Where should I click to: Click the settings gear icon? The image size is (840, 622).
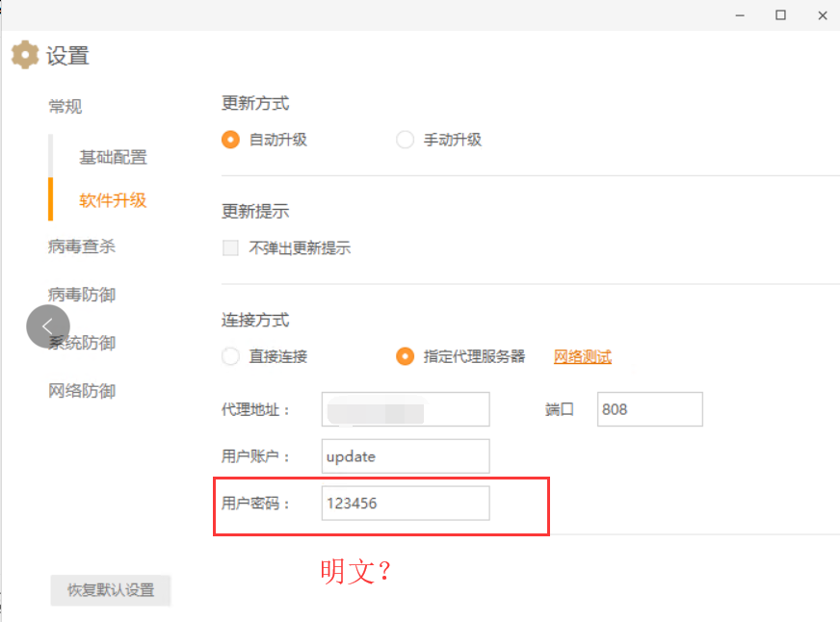tap(24, 55)
